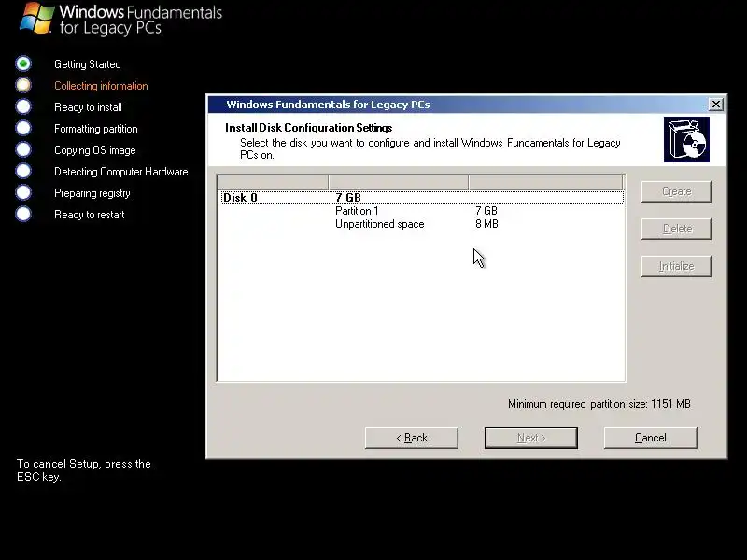Click the Ready to install step indicator
This screenshot has width=747, height=560.
23,106
